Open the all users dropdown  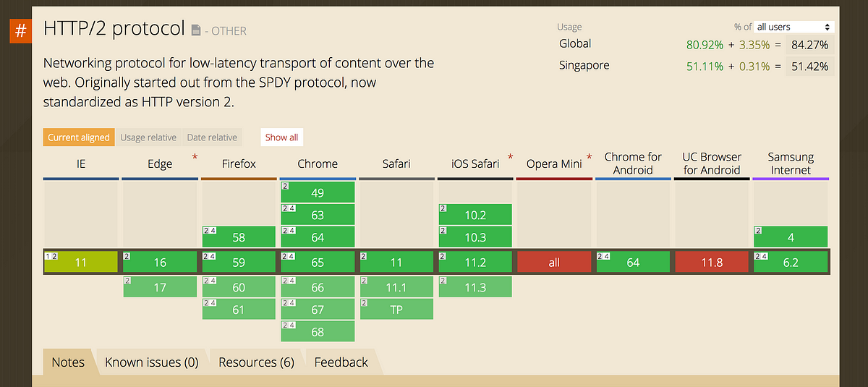coord(793,27)
